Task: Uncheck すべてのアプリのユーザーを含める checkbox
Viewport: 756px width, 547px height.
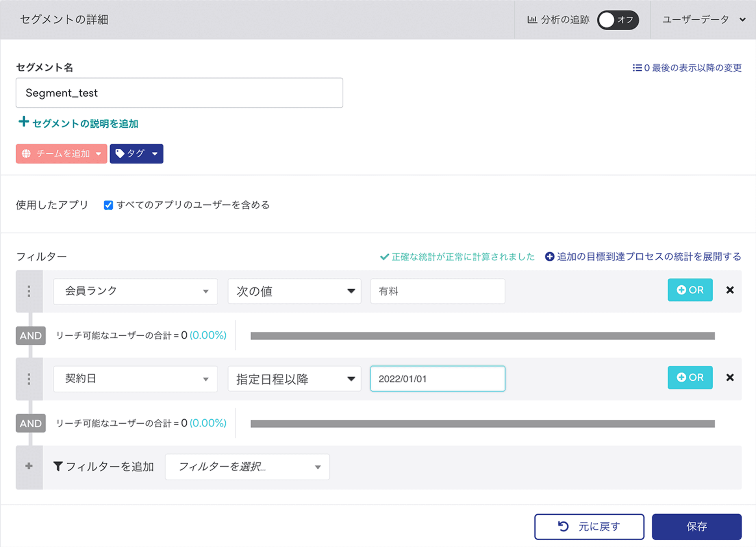Action: (x=108, y=205)
